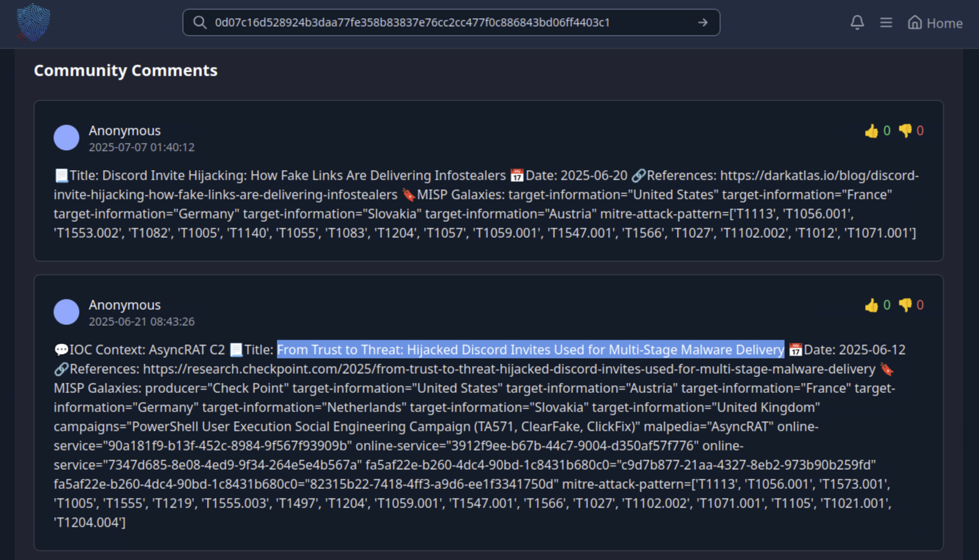Click the Community Comments heading

tap(125, 71)
